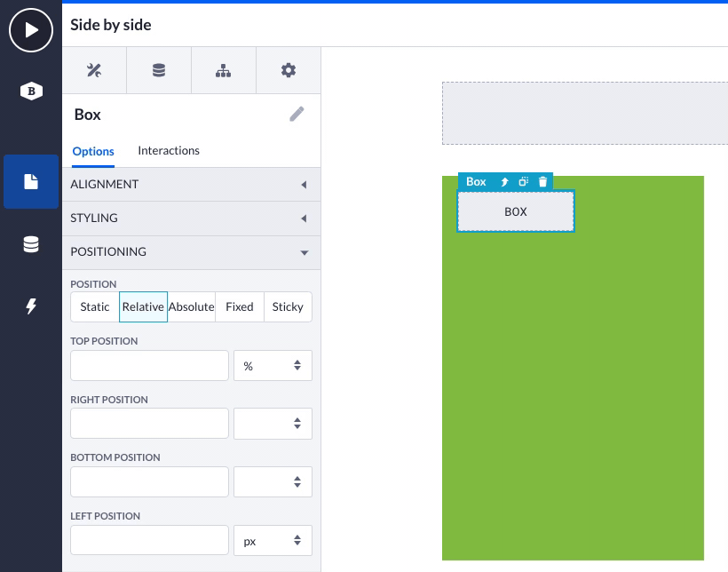Switch to the Options tab
Viewport: 728px width, 572px height.
(93, 151)
